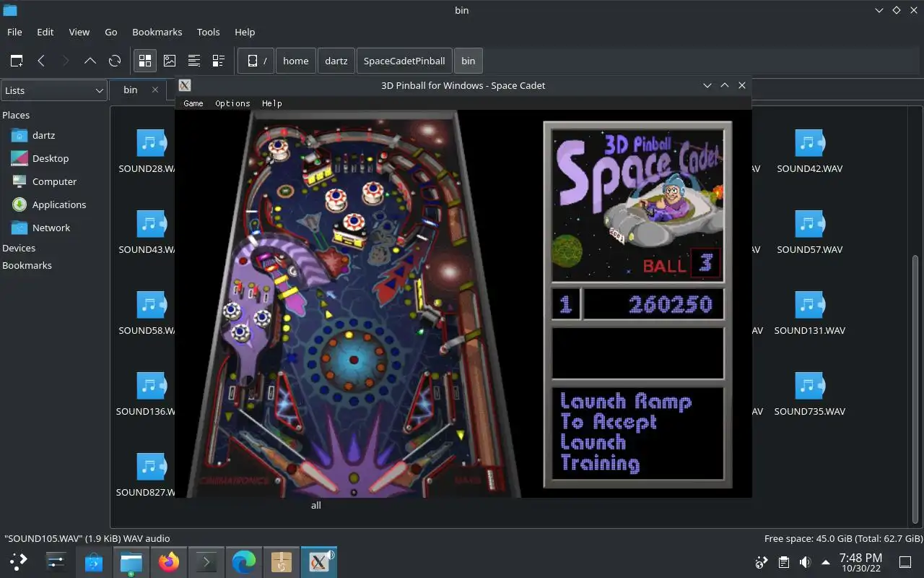Jump to SpaceCadetPinball breadcrumb
Viewport: 924px width, 578px height.
tap(404, 61)
